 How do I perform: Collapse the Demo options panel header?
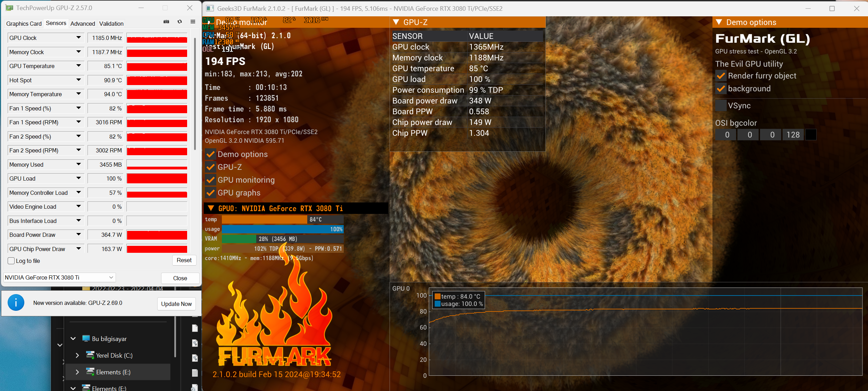pyautogui.click(x=719, y=22)
